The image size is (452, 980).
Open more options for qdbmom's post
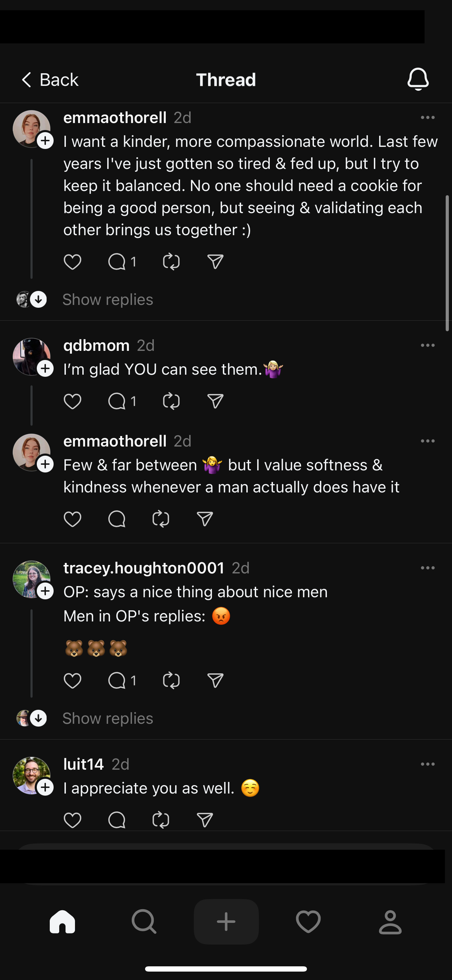(428, 346)
